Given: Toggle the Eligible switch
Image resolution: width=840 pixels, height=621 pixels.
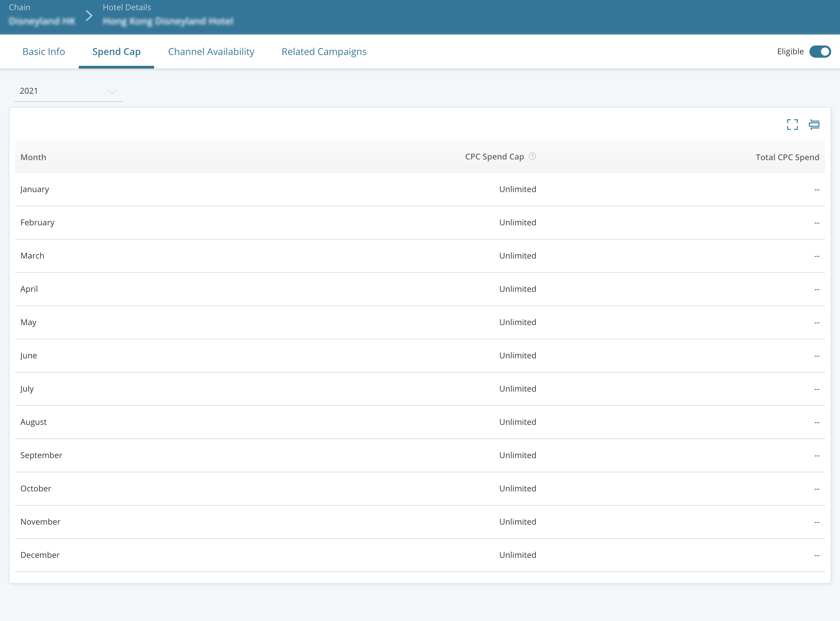Looking at the screenshot, I should coord(820,52).
